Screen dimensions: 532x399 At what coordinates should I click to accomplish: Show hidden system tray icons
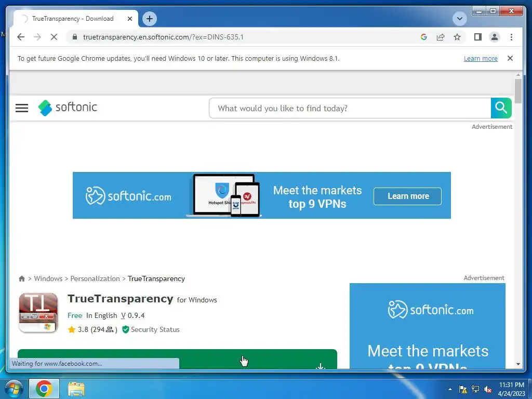(450, 389)
